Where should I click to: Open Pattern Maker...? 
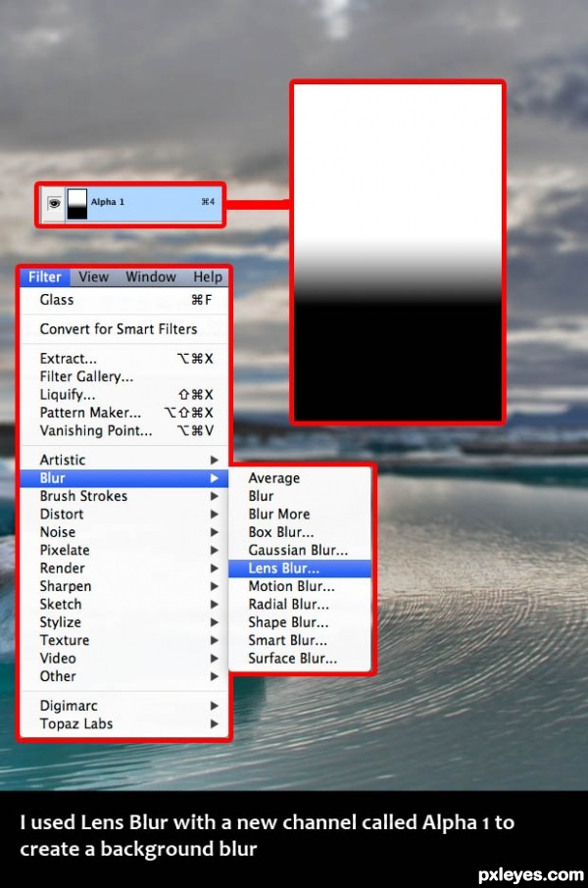(124, 413)
